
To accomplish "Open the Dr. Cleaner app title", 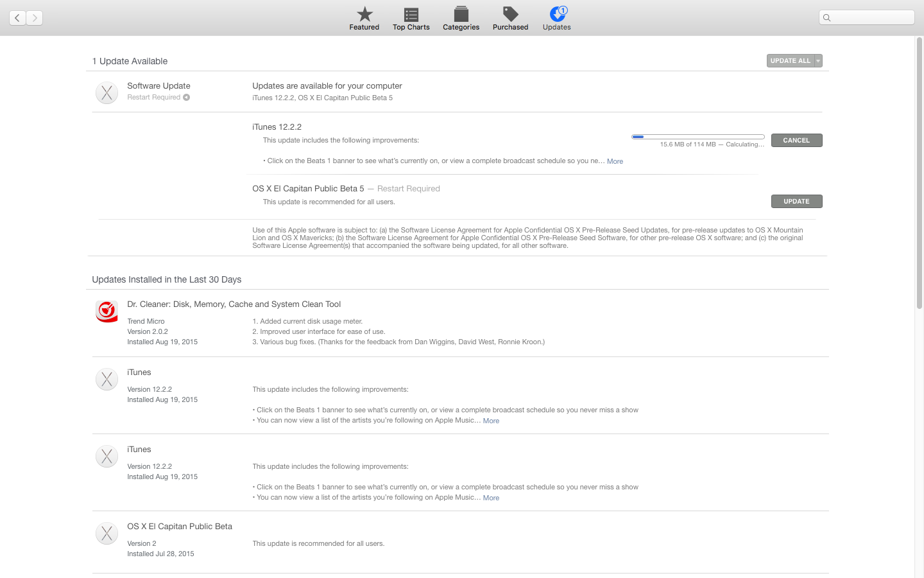I will 234,304.
